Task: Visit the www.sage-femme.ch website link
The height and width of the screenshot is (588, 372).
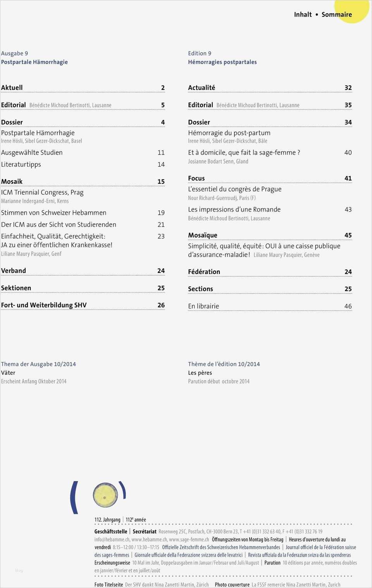Action: pyautogui.click(x=189, y=539)
